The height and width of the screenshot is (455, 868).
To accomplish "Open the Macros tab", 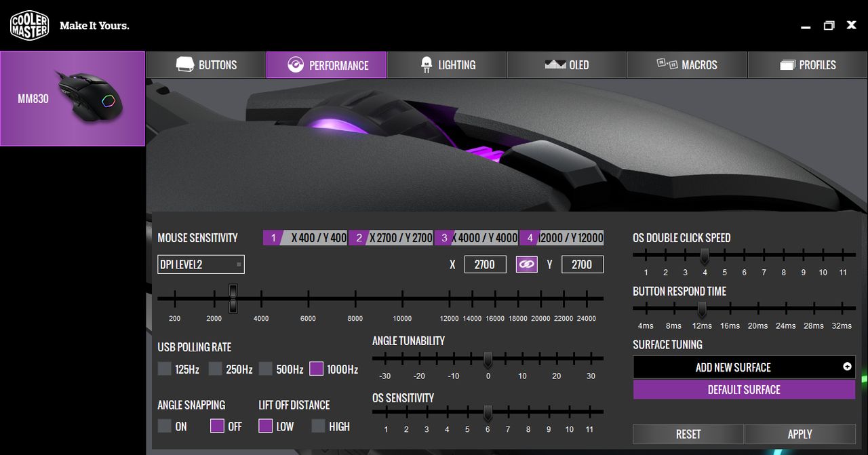I will tap(687, 65).
